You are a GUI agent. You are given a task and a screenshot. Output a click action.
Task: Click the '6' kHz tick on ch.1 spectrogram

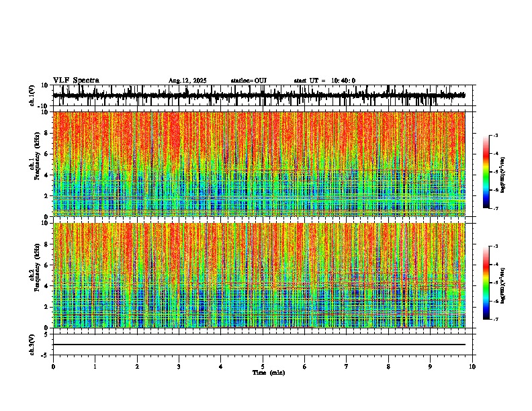point(47,154)
